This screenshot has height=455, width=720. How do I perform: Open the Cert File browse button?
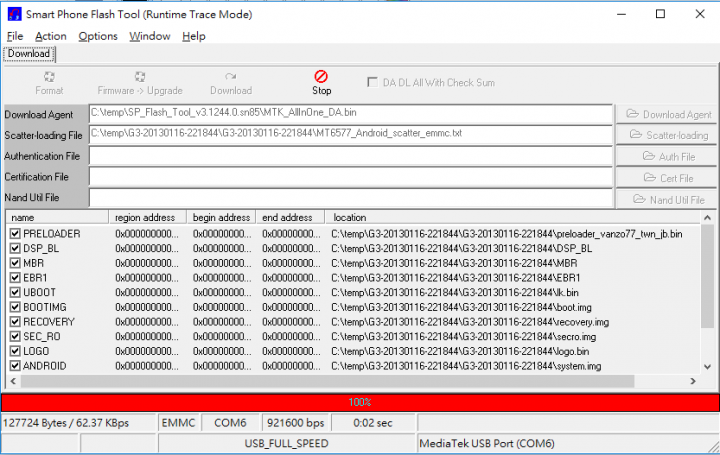(666, 178)
